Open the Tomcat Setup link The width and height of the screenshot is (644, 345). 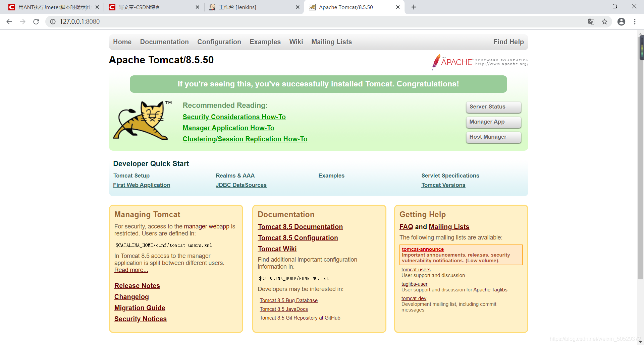pyautogui.click(x=131, y=176)
